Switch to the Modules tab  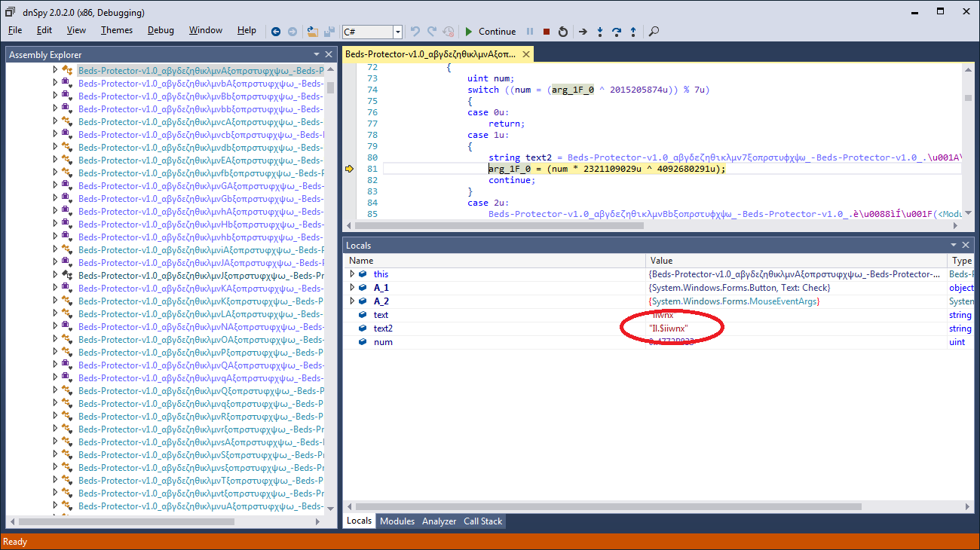click(x=397, y=521)
